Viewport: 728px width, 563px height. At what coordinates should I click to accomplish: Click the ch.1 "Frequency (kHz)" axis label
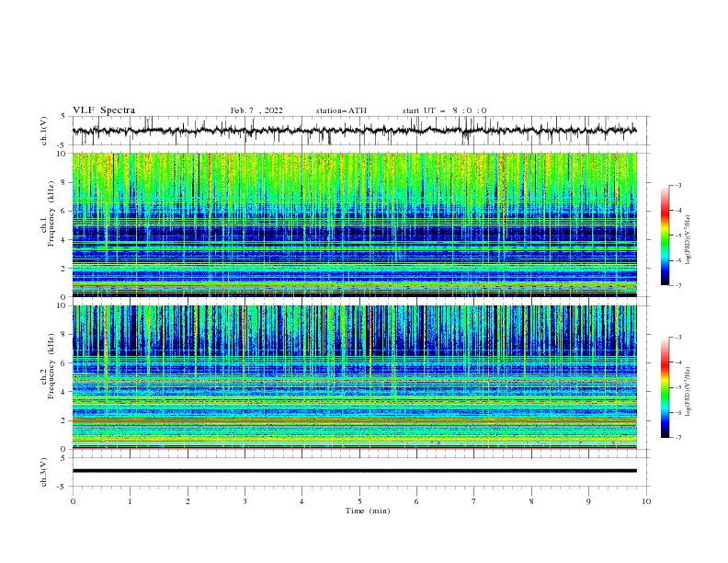[51, 213]
